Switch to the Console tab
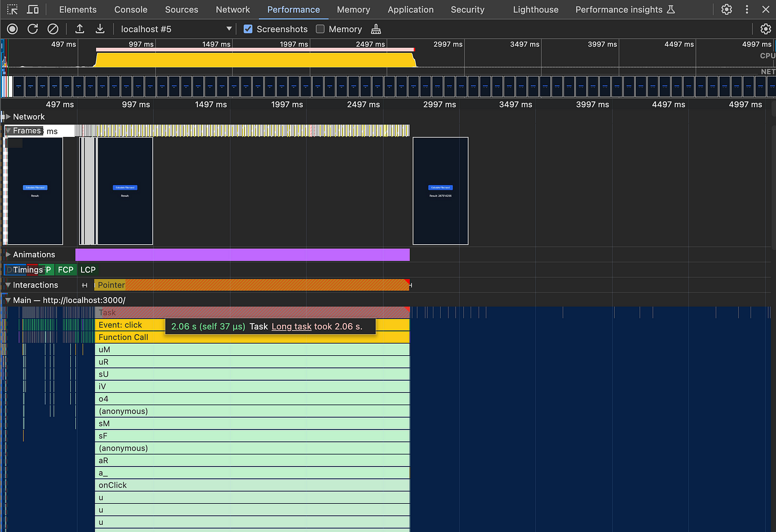The width and height of the screenshot is (776, 532). [x=131, y=9]
